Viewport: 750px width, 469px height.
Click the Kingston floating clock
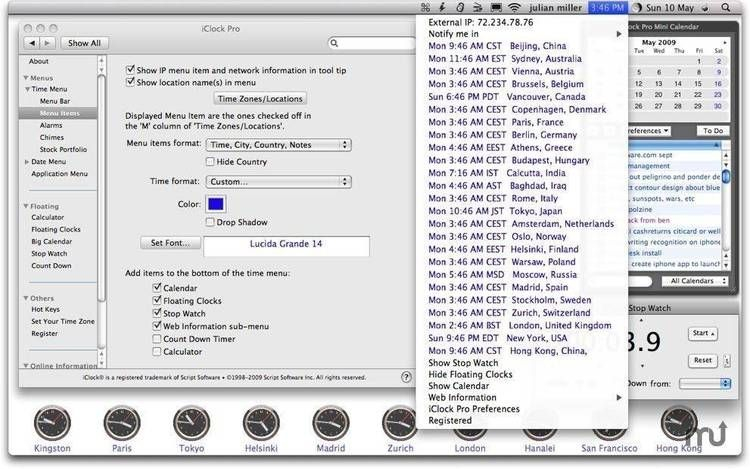(52, 423)
